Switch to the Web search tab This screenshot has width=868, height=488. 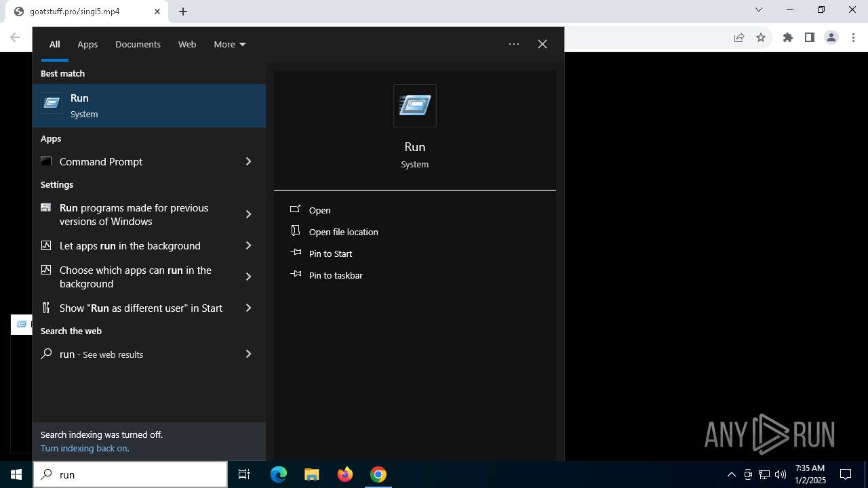[x=187, y=44]
